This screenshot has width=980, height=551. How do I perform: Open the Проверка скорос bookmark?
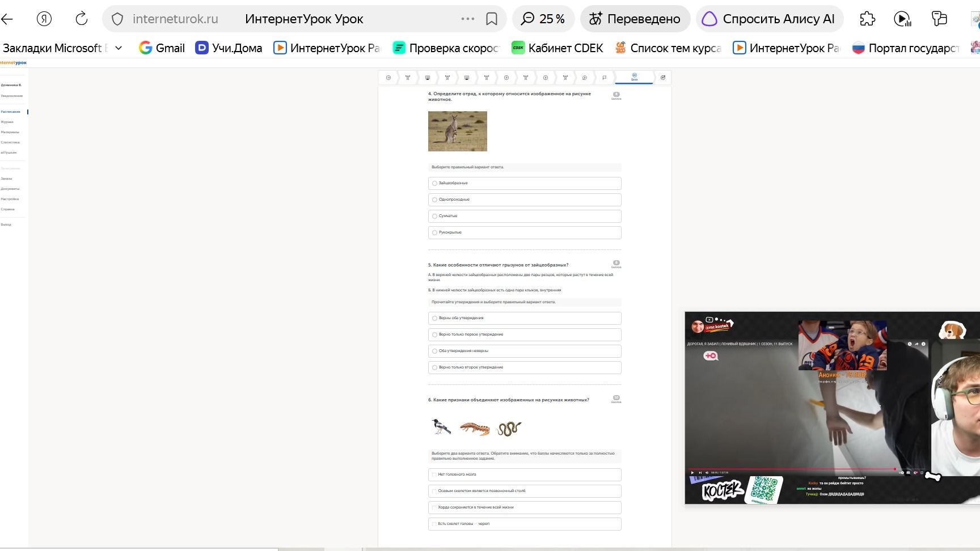coord(446,48)
